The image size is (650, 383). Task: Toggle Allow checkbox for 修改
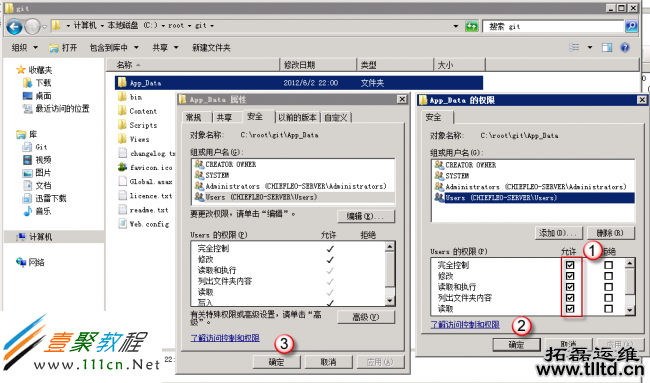570,276
